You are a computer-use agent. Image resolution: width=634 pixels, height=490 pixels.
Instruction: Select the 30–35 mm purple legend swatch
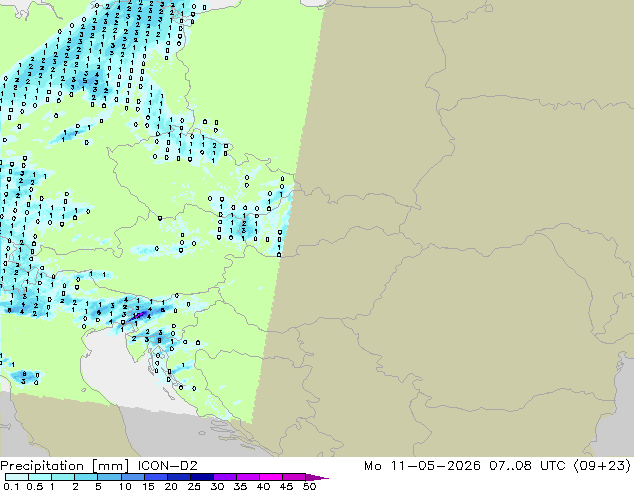[x=224, y=477]
